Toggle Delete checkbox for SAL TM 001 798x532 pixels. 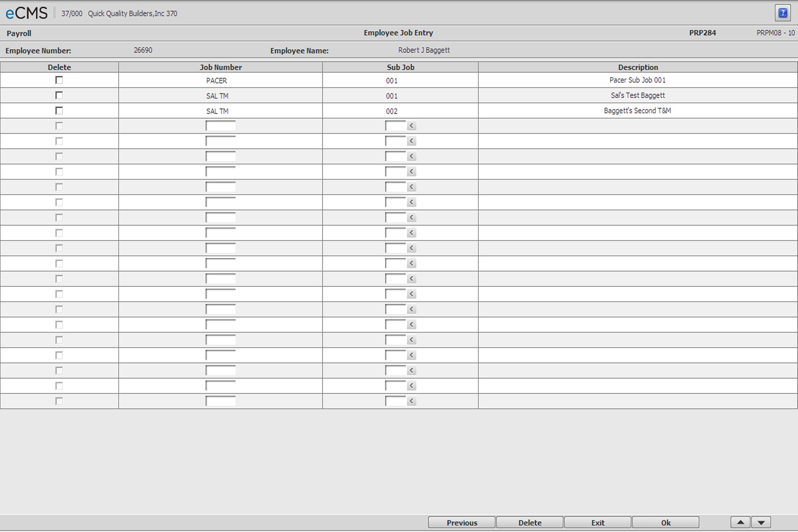pyautogui.click(x=59, y=95)
